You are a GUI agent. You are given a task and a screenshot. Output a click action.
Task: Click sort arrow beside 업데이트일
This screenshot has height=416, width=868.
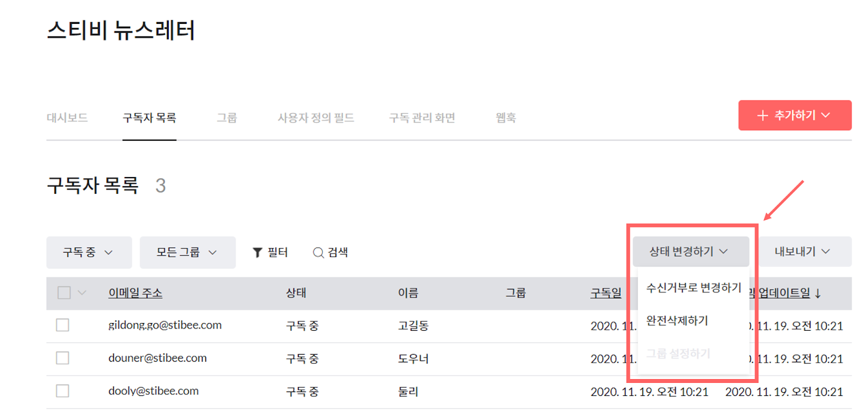pos(818,294)
